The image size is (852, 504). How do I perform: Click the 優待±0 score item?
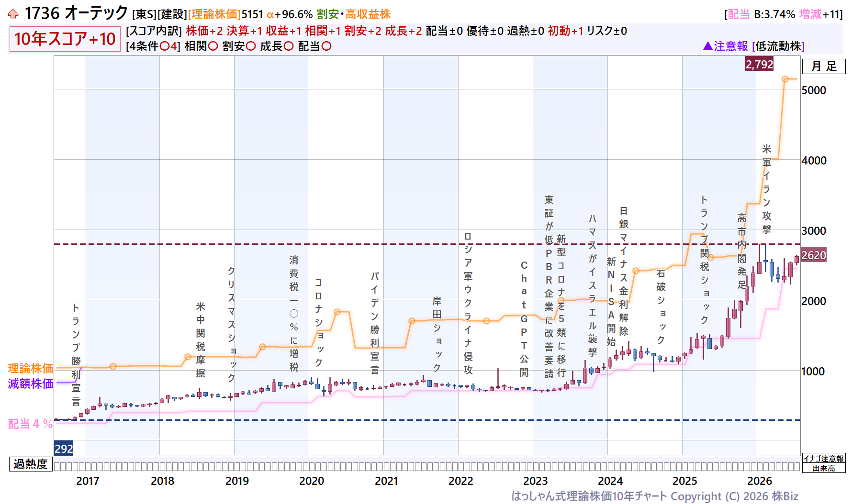(485, 31)
